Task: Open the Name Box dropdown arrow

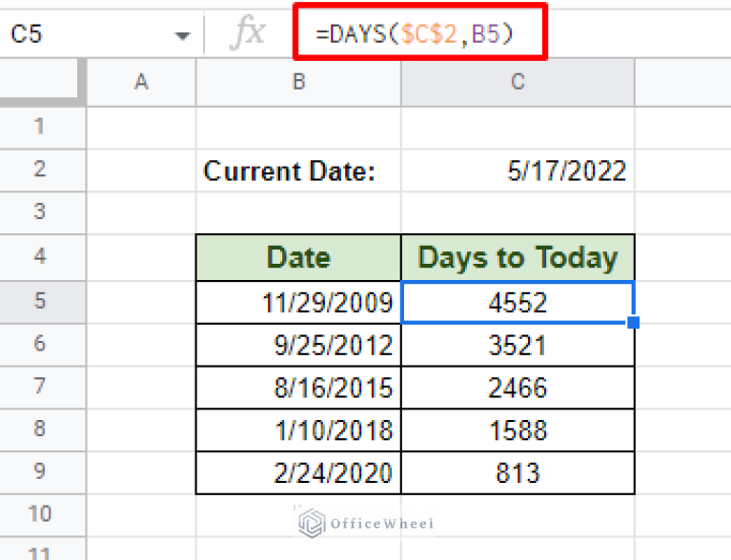Action: (182, 36)
